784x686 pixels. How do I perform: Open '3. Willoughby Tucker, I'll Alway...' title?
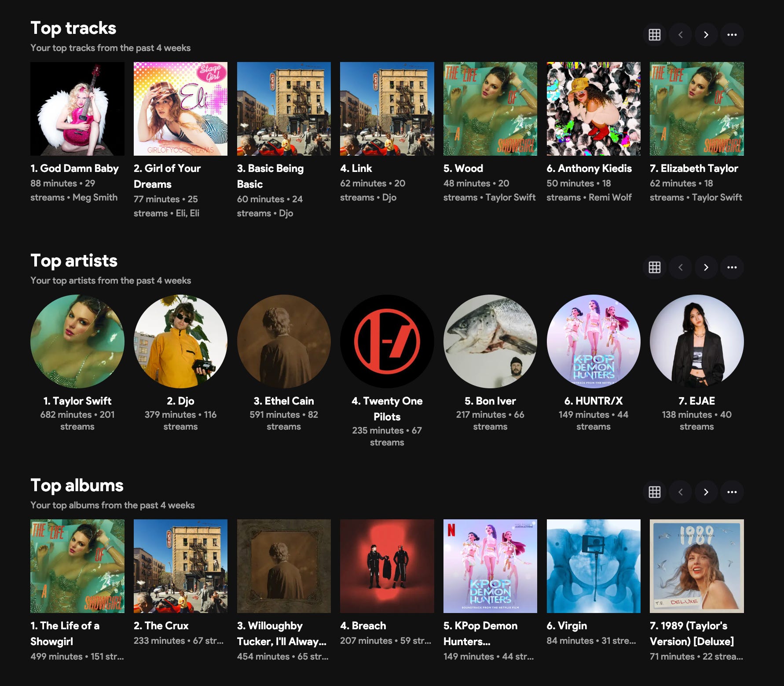pyautogui.click(x=282, y=634)
